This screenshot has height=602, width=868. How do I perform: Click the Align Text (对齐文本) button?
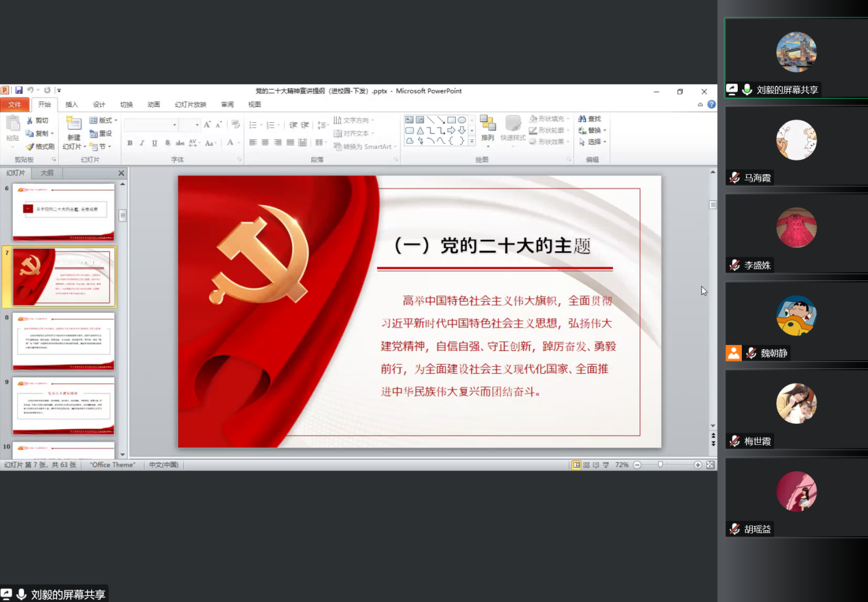tap(354, 134)
